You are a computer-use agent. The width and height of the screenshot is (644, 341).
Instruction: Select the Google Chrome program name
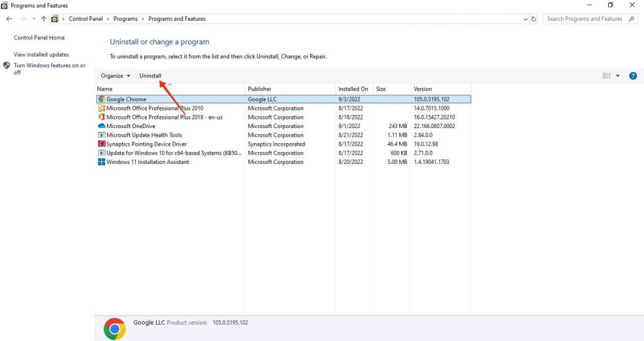126,99
